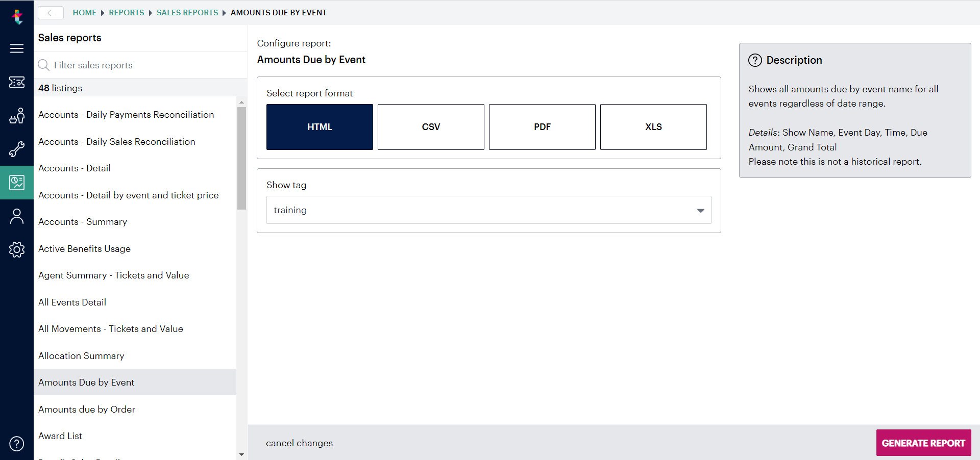Click the wrench tools icon in sidebar
The width and height of the screenshot is (980, 460).
pyautogui.click(x=17, y=149)
